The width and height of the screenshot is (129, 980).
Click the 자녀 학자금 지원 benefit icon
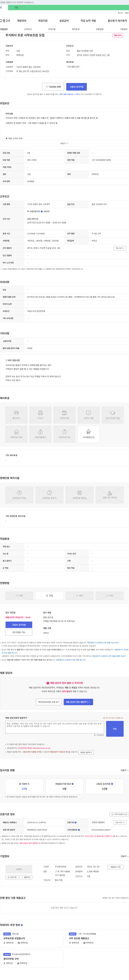[x=113, y=415]
